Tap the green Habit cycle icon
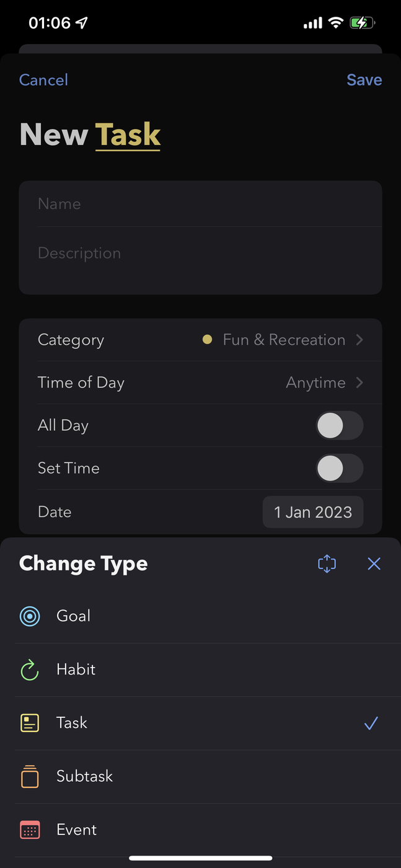 30,670
